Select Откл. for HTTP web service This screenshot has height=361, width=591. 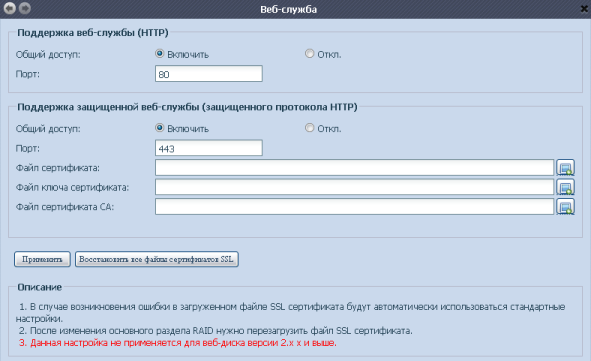pos(309,54)
